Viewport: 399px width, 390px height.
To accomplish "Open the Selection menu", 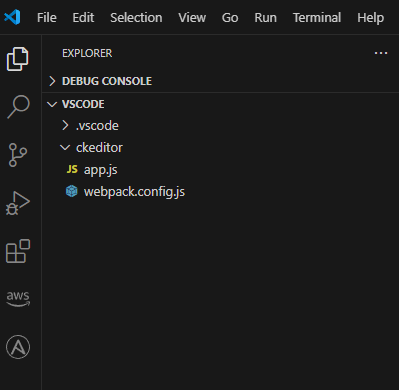I will point(136,17).
